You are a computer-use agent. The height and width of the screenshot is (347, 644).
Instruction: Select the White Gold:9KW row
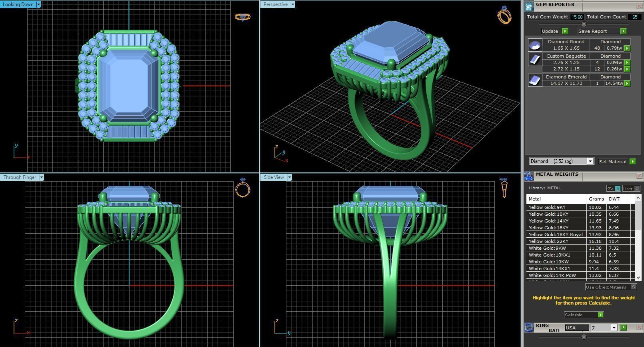tap(580, 248)
